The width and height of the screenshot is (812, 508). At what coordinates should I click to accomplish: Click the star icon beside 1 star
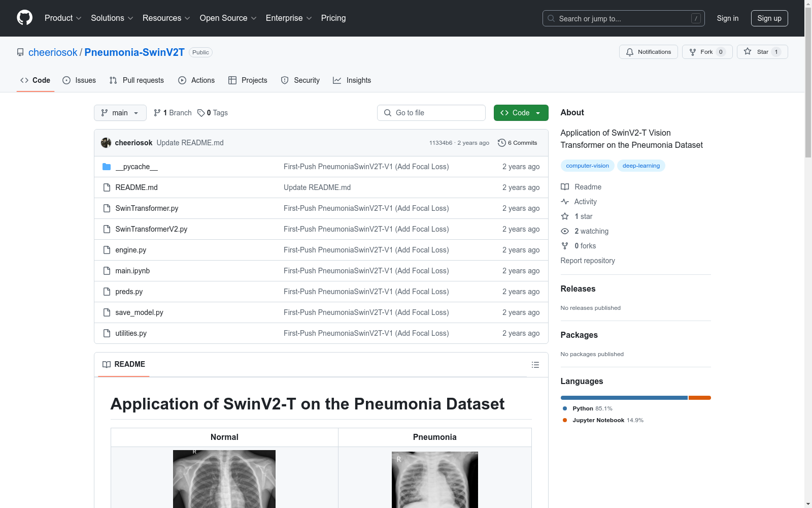point(565,216)
